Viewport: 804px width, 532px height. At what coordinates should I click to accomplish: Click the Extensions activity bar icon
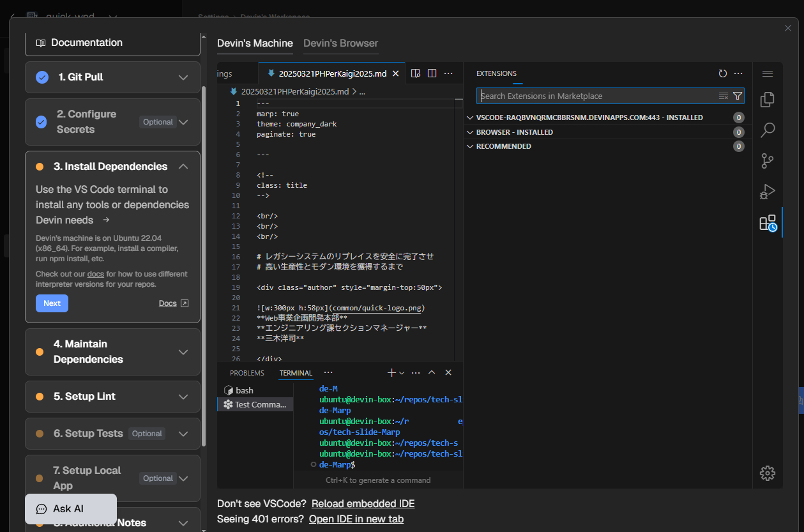point(767,223)
